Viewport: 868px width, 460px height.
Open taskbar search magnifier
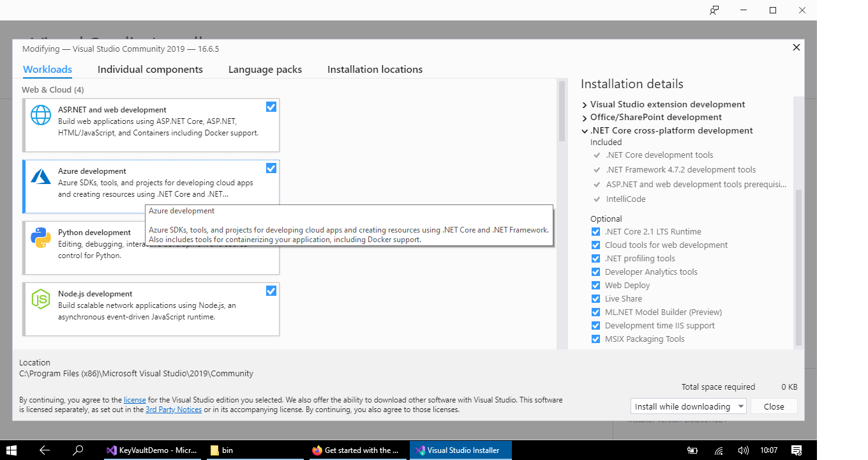[x=78, y=450]
